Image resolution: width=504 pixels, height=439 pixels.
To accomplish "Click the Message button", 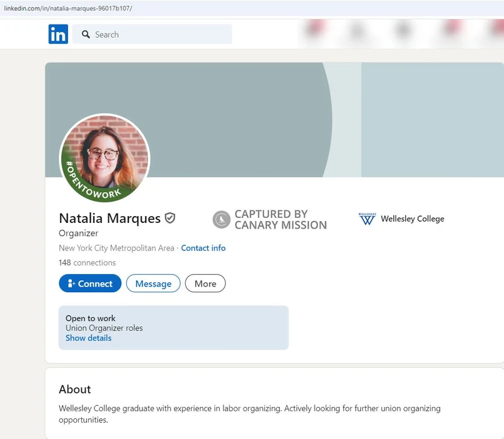I will (153, 283).
